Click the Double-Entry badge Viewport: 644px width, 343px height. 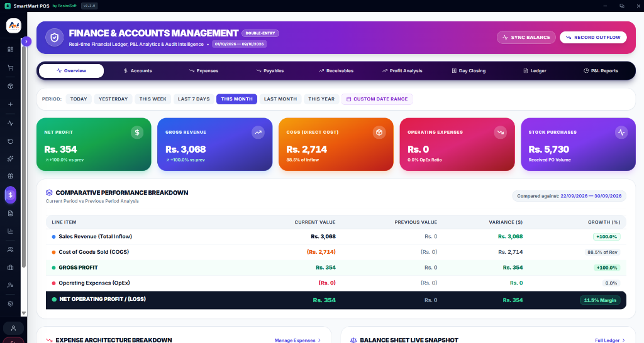click(x=260, y=33)
